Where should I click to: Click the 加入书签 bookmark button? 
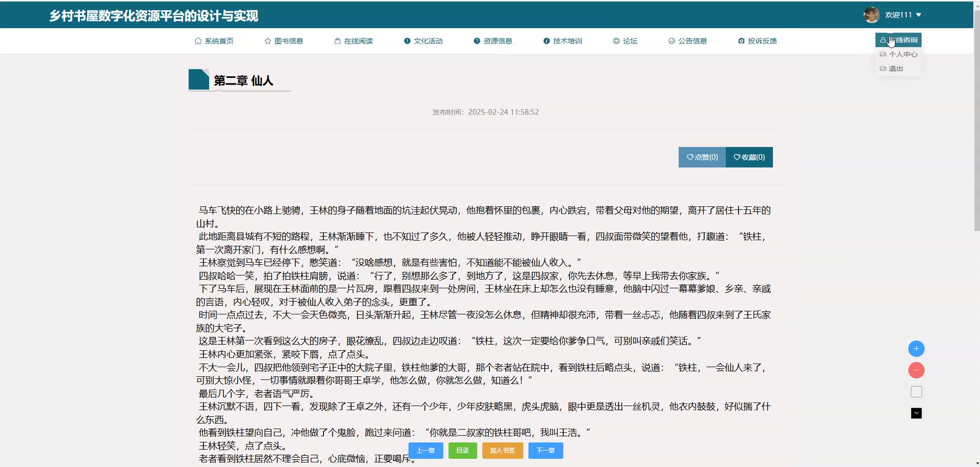(502, 451)
